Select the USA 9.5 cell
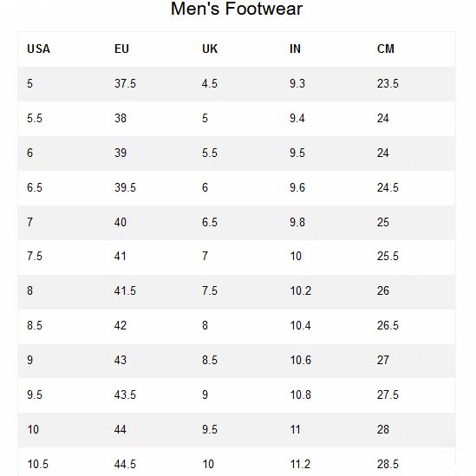476x476 pixels. pos(35,394)
